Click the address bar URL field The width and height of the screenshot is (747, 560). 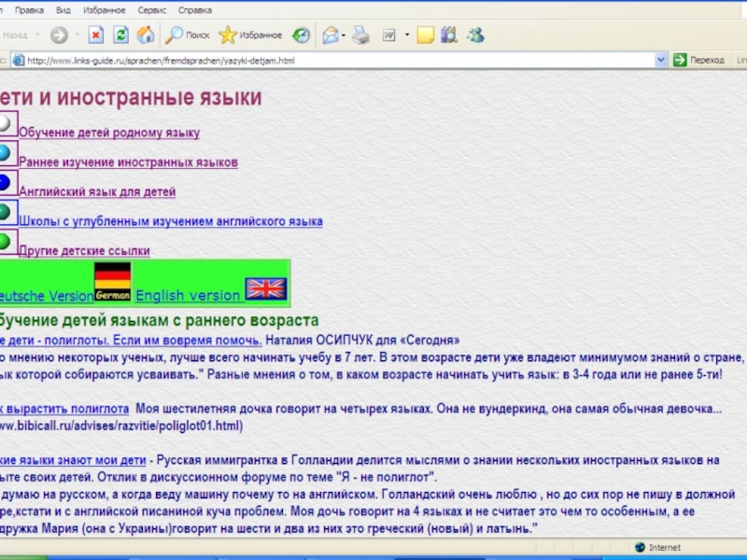336,60
